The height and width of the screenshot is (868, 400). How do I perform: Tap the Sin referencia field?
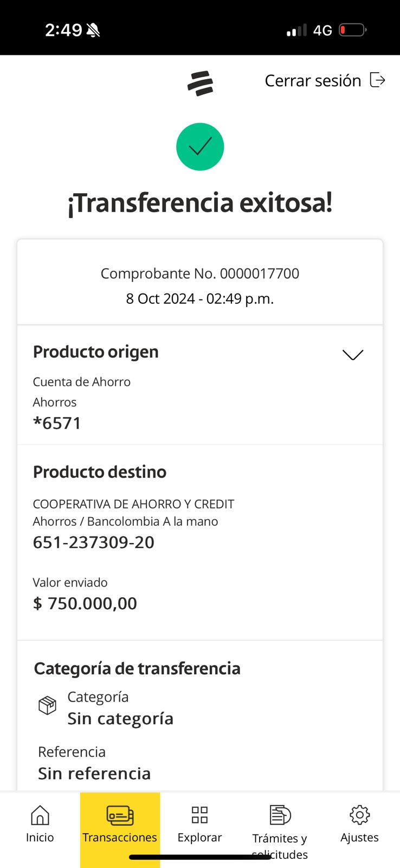coord(94,774)
